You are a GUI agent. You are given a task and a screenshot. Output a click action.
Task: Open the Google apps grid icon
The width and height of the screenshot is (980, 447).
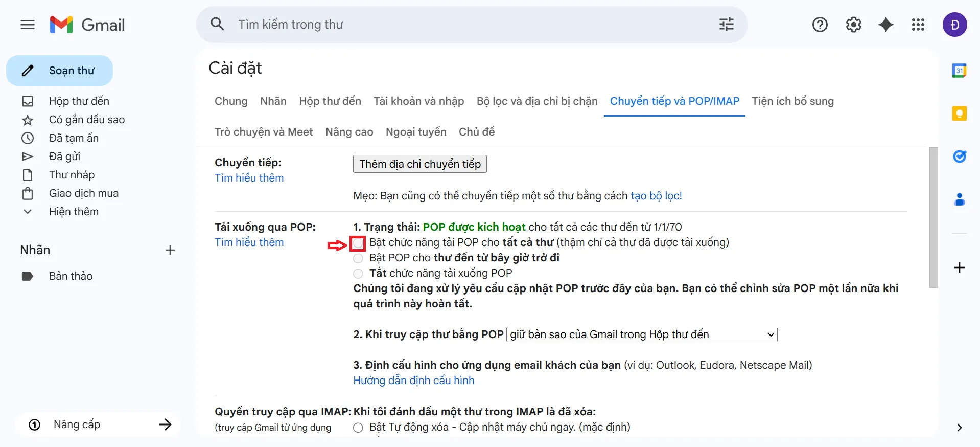[918, 25]
